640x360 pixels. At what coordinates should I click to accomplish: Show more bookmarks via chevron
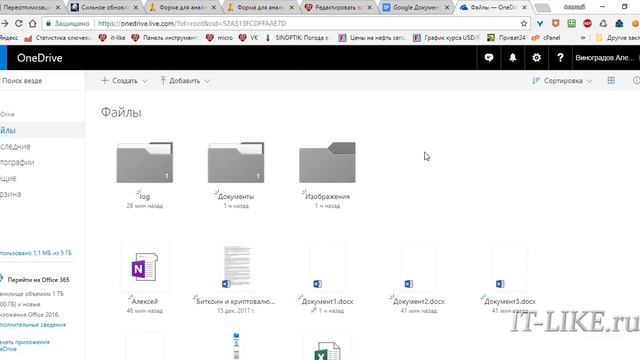click(x=582, y=38)
